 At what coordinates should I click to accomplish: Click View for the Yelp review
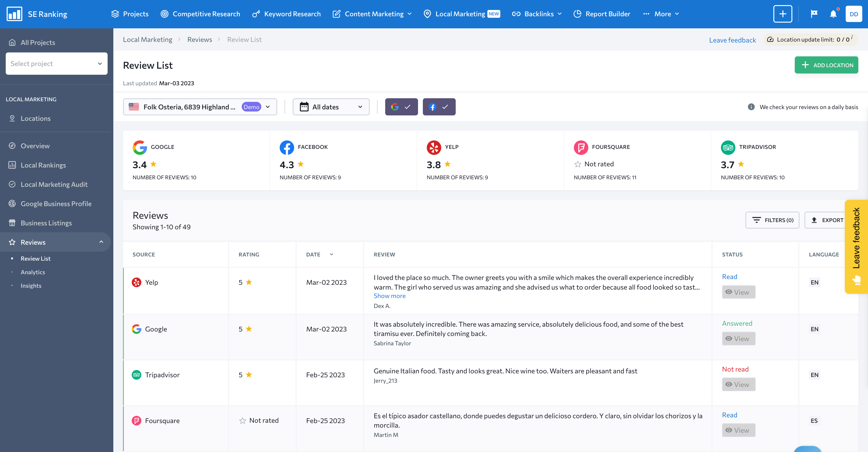coord(739,292)
